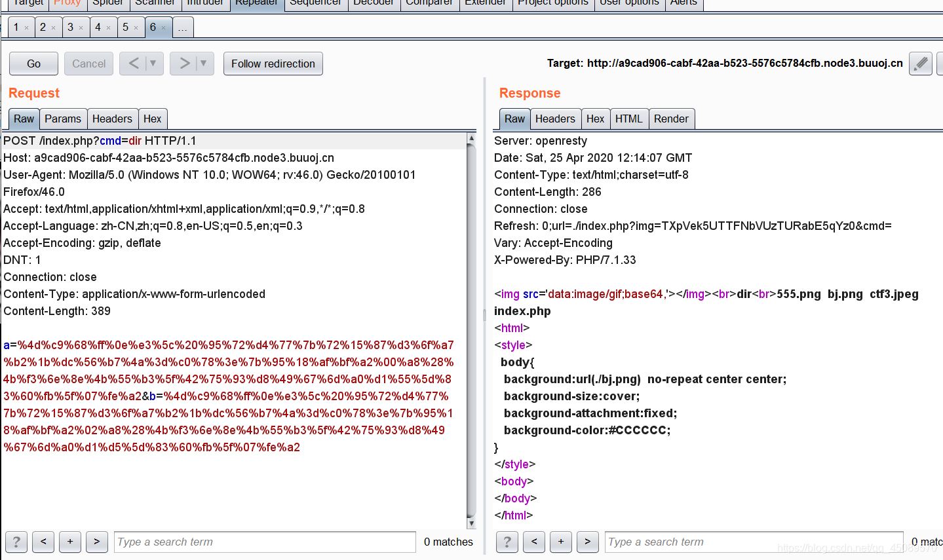The width and height of the screenshot is (943, 560).
Task: Open forward-history dropdown arrow
Action: [x=204, y=64]
